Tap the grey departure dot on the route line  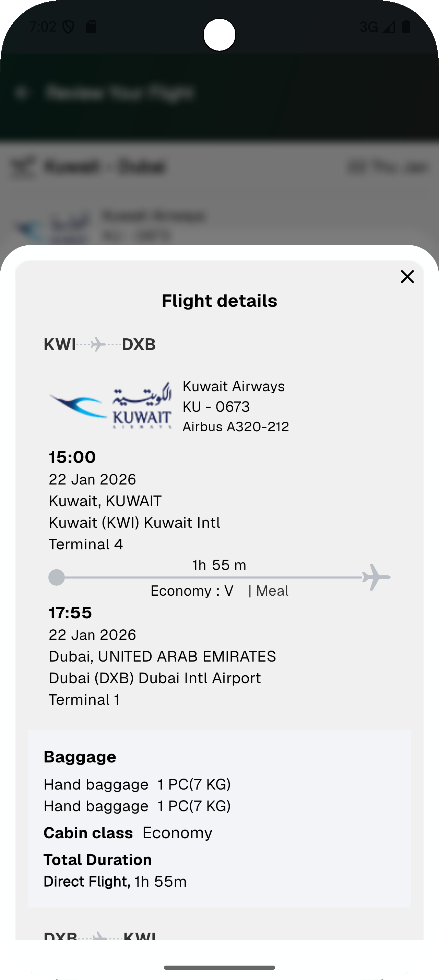[57, 577]
